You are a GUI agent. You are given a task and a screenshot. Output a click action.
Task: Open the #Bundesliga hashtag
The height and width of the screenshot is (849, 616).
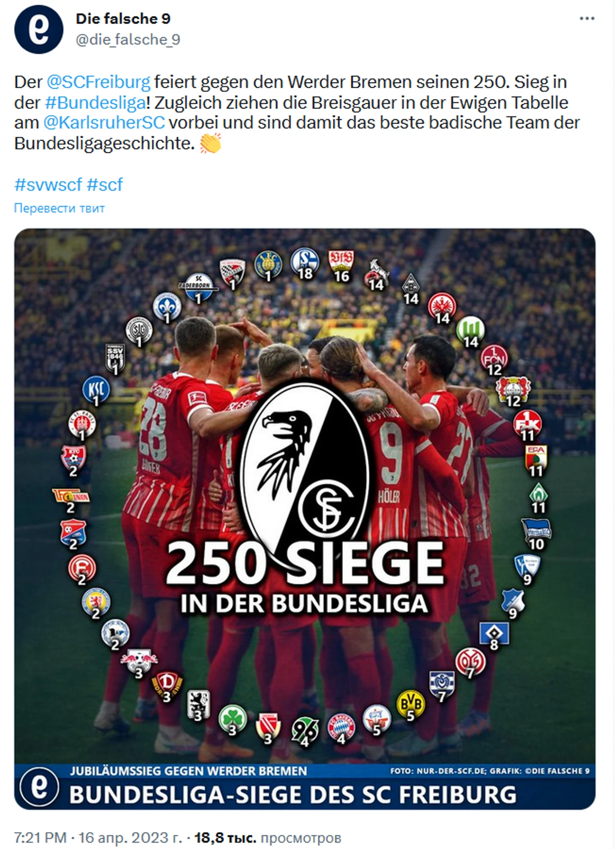coord(96,103)
